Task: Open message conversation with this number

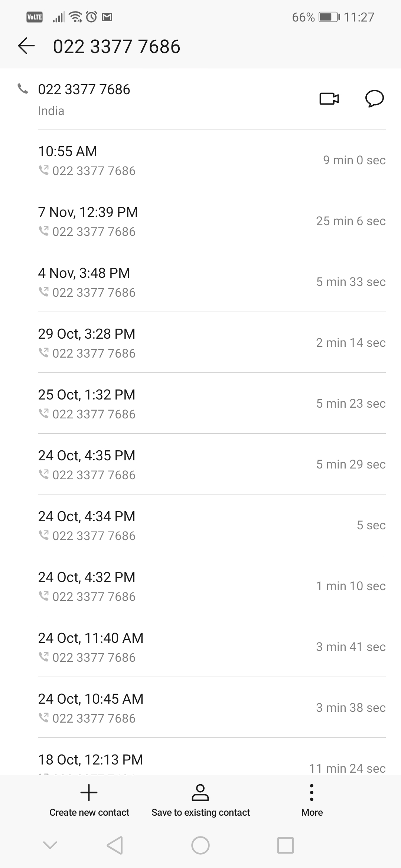Action: [374, 99]
